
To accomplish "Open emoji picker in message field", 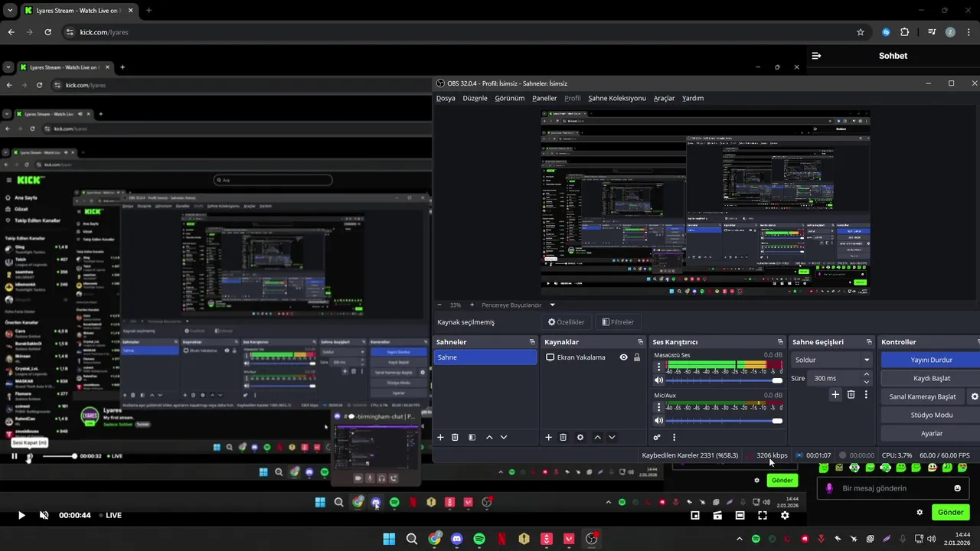I will pos(957,488).
